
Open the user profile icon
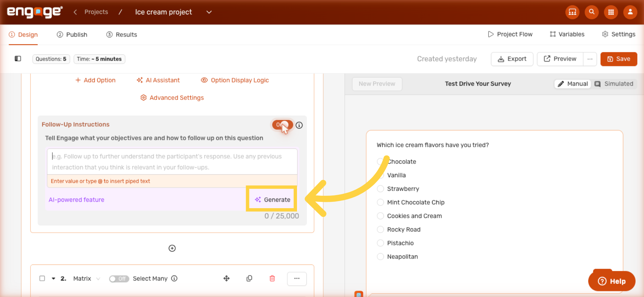coord(630,12)
